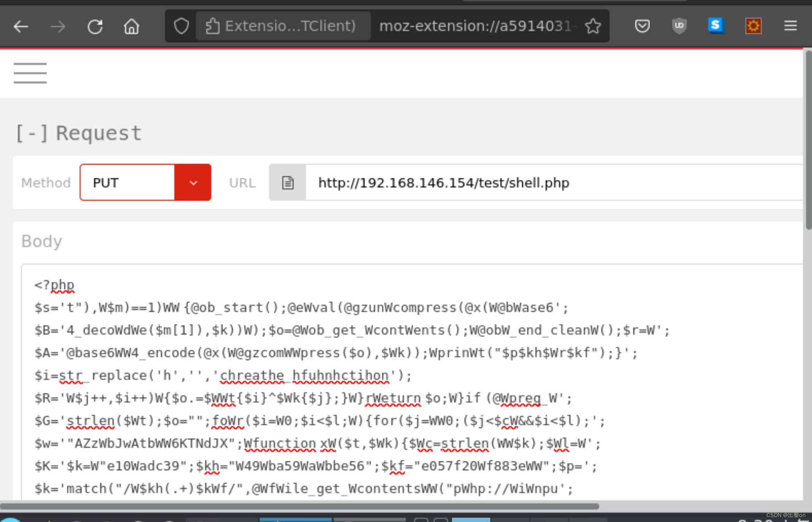Open the orange gear extension icon

point(753,26)
